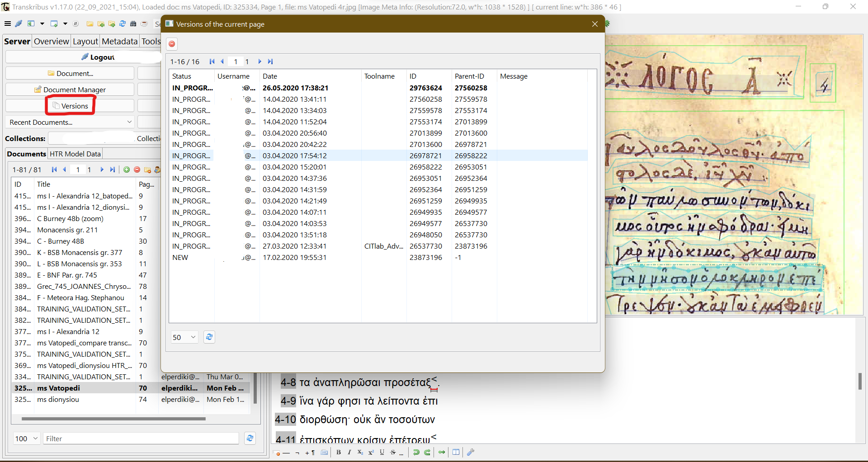Click the export document folder icon

(112, 24)
